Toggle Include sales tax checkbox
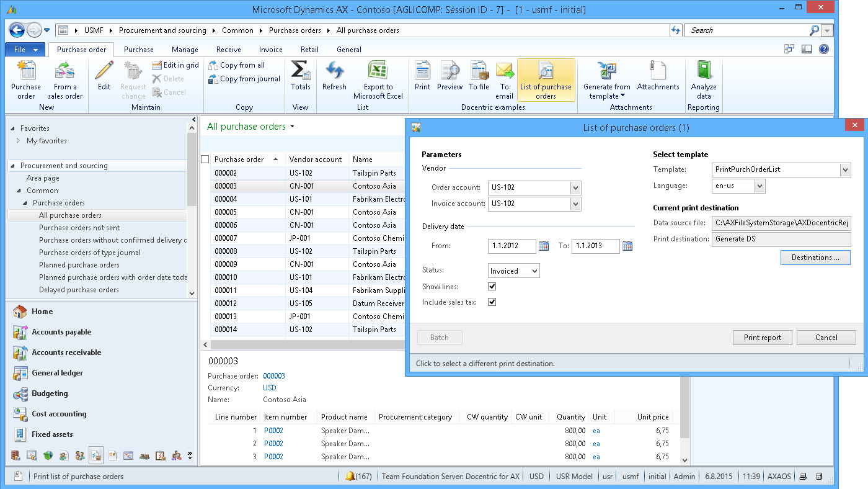 tap(492, 302)
